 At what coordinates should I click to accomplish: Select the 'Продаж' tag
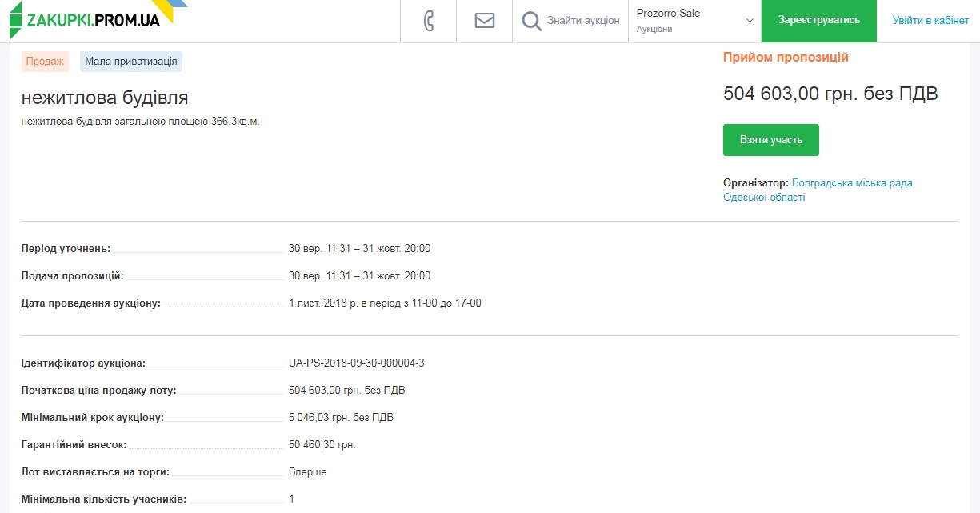point(45,62)
